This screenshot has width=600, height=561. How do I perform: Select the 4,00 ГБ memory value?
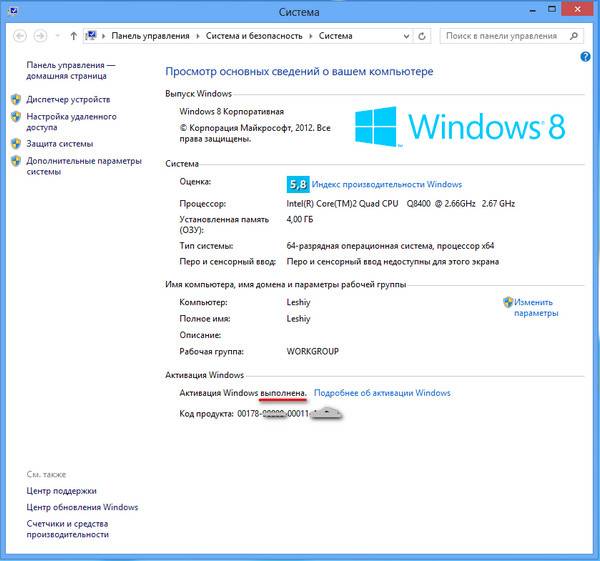tap(300, 220)
